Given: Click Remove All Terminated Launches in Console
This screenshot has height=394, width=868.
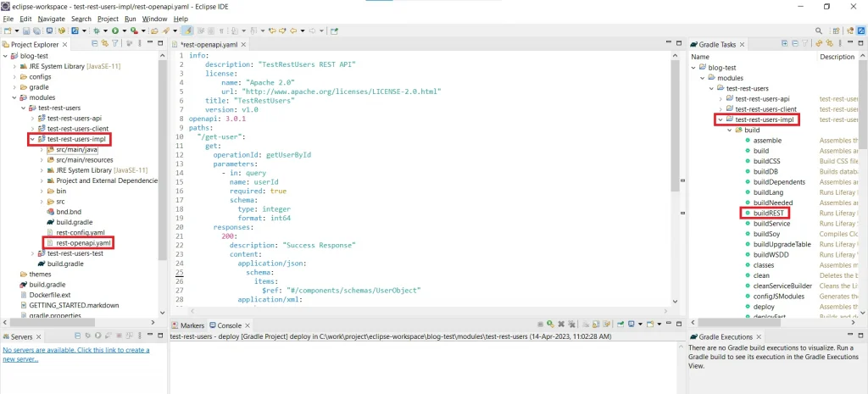Looking at the screenshot, I should [571, 325].
